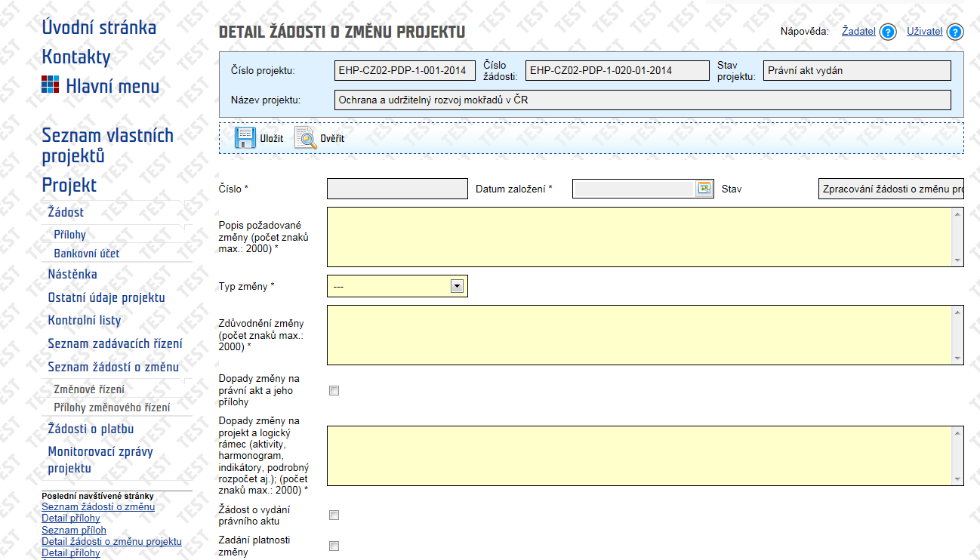Click the Poslední navštívené stránky heading
Screen dimensions: 980x560
(x=97, y=496)
